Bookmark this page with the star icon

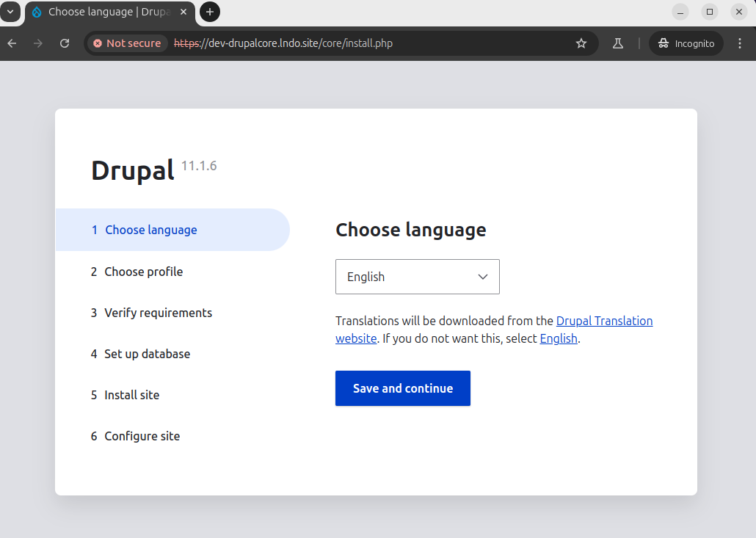[581, 43]
